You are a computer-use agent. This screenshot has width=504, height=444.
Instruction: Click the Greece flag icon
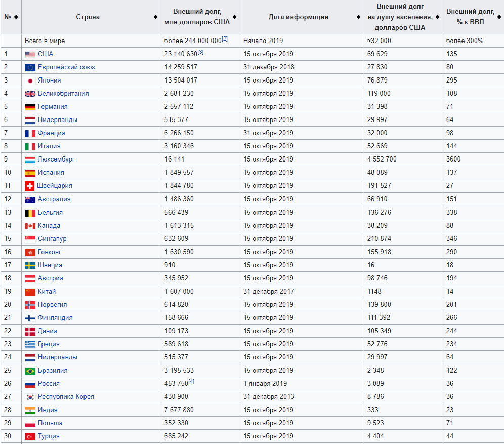pos(30,344)
